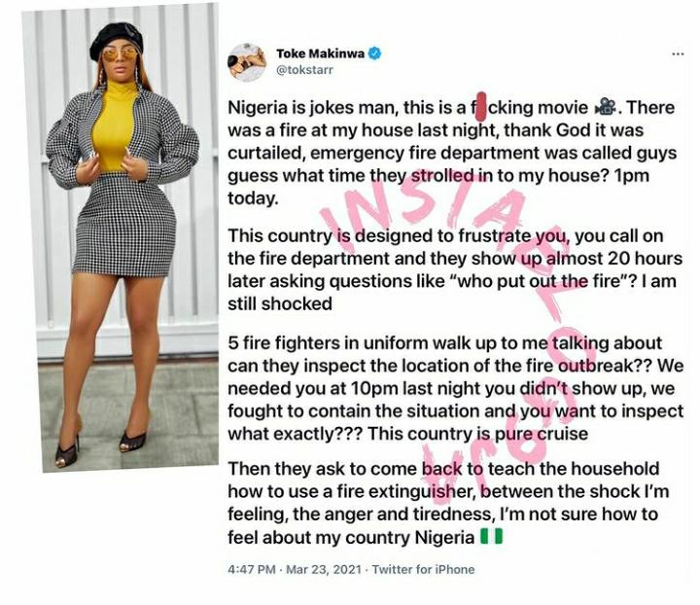The image size is (700, 605).
Task: Open the round profile avatar of the author
Action: (x=247, y=62)
